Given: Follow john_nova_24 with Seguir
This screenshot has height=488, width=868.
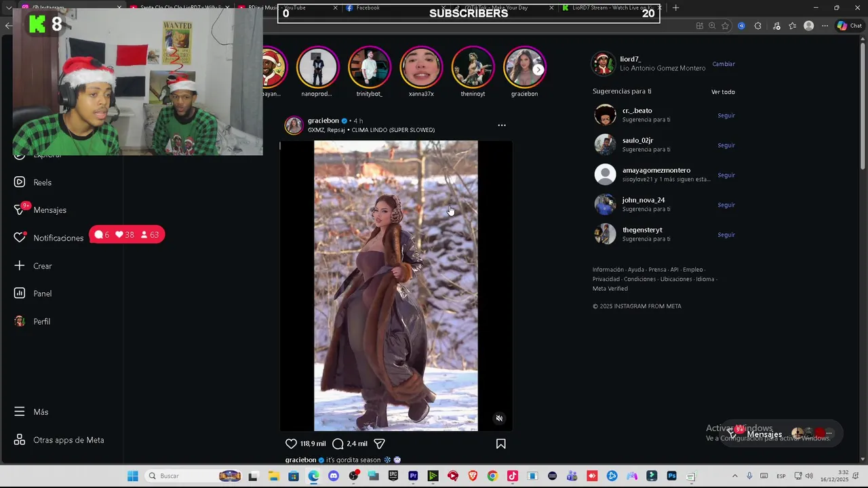Looking at the screenshot, I should [726, 205].
